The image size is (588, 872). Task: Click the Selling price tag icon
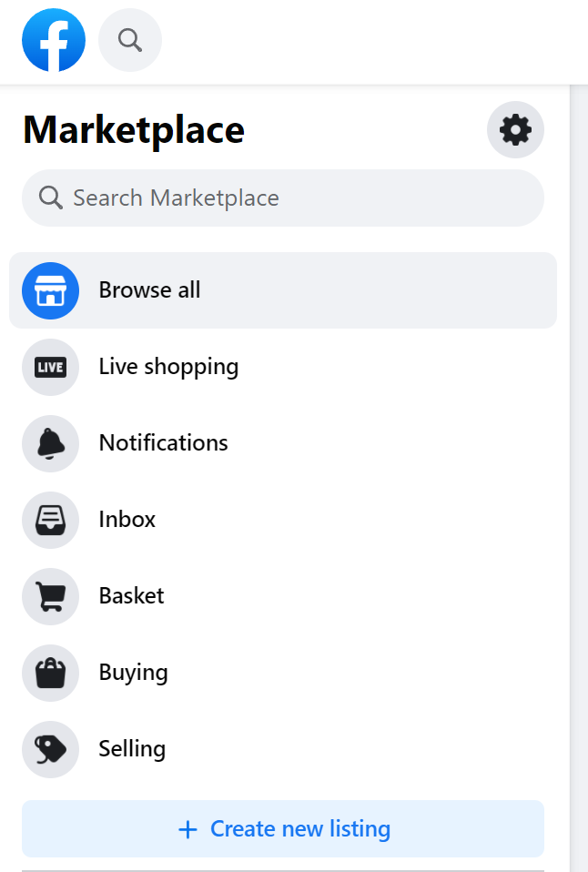(51, 749)
